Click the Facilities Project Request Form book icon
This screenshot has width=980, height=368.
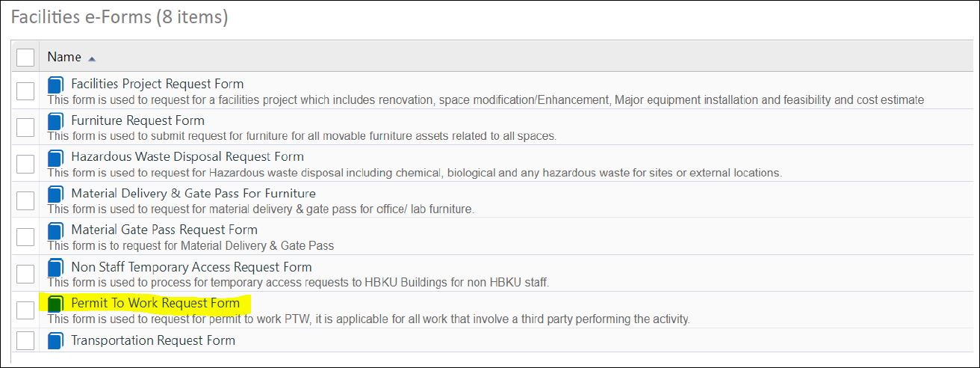click(55, 84)
